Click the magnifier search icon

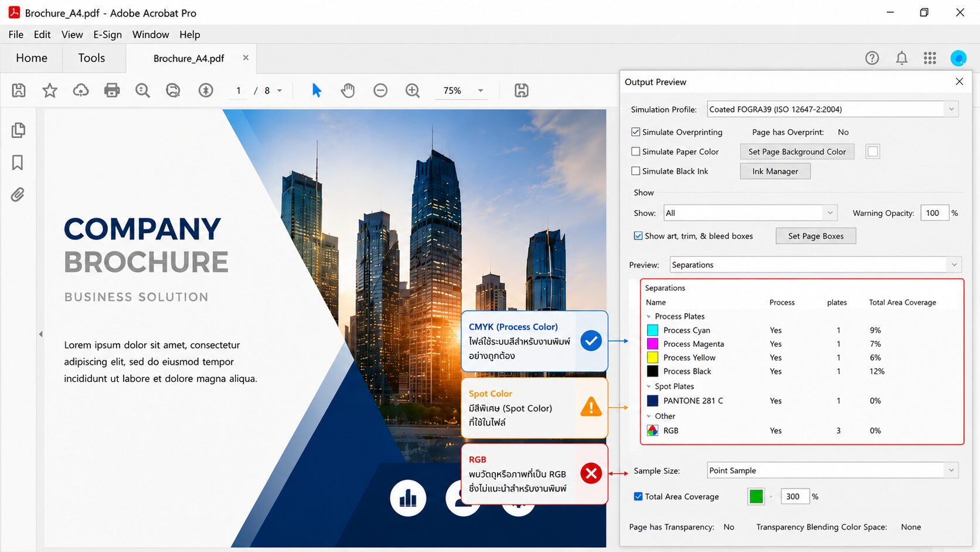pyautogui.click(x=142, y=90)
